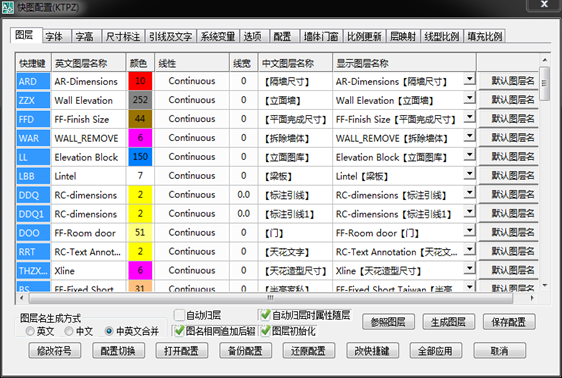Toggle 图层初始化 checkbox
The height and width of the screenshot is (378, 562).
click(265, 331)
